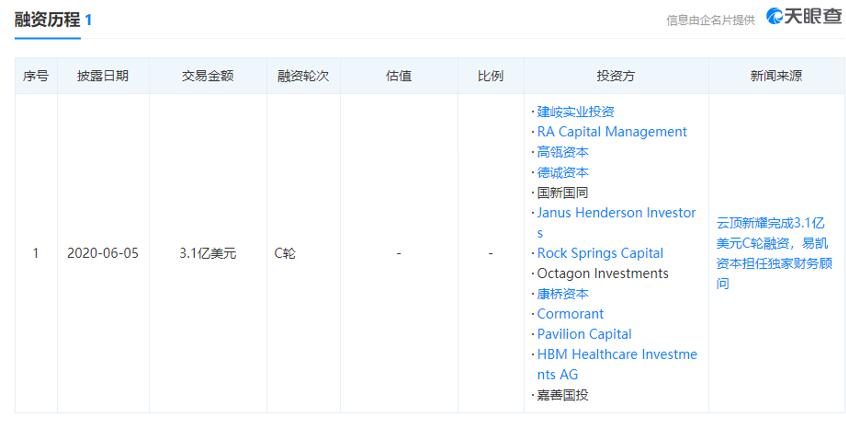This screenshot has height=421, width=846.
Task: Click the 投资方 column header
Action: (616, 76)
